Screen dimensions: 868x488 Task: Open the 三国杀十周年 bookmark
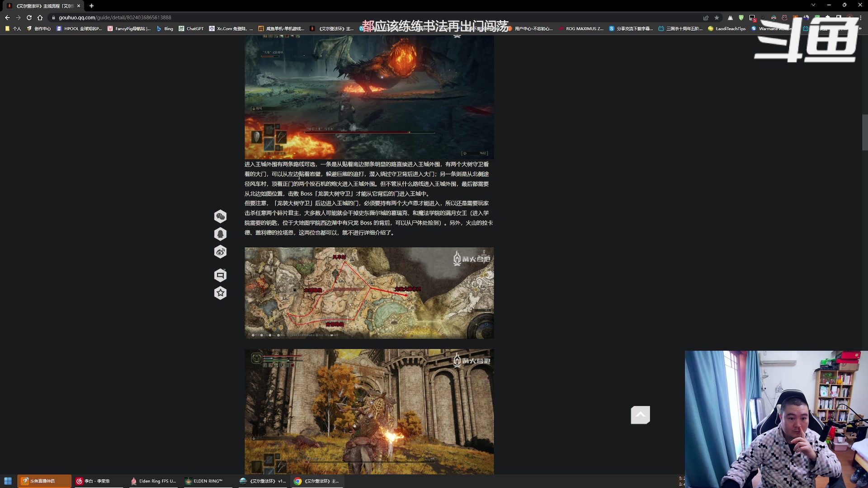point(680,28)
